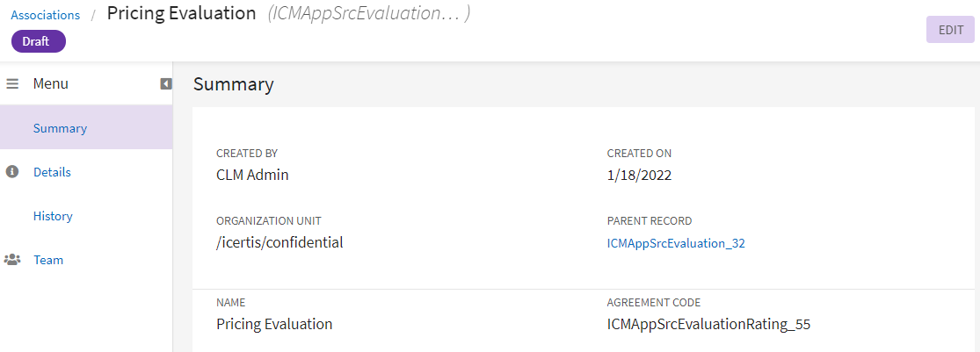Click the Details info circle icon

(12, 172)
